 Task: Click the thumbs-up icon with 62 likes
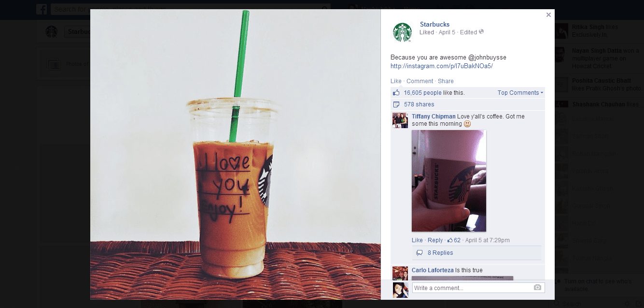[450, 240]
